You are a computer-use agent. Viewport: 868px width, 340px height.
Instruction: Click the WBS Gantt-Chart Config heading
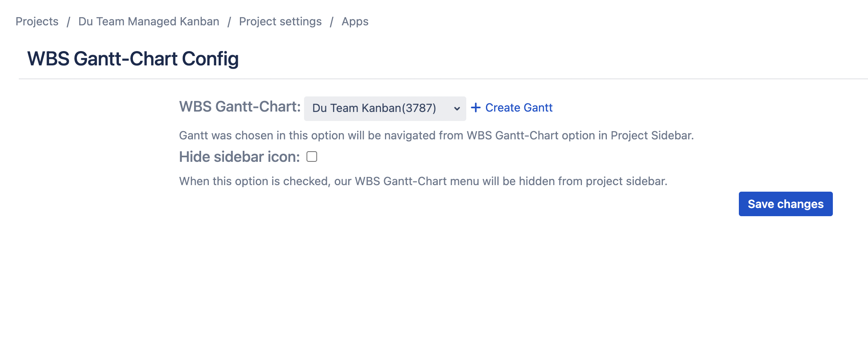tap(133, 59)
